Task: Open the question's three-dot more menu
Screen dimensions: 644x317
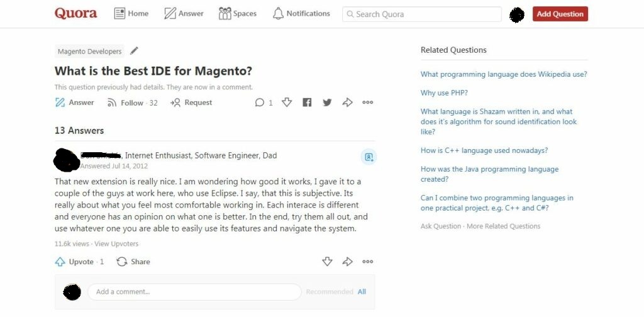Action: tap(368, 103)
